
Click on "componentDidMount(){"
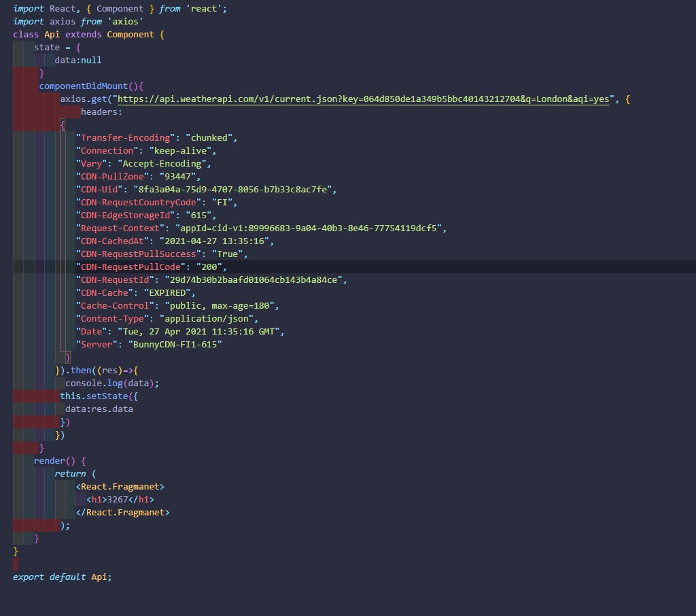coord(91,86)
